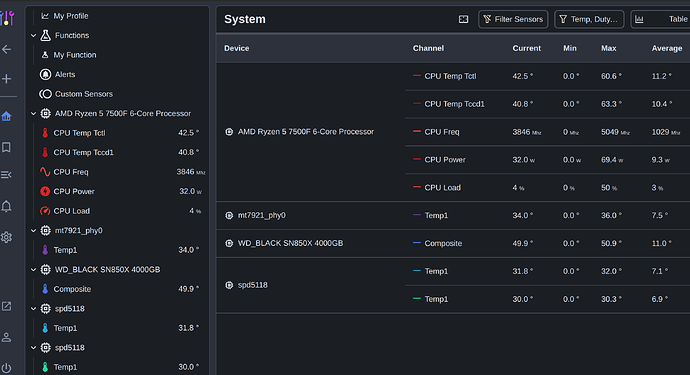Click the Filter Sensors button
Viewport: 690px width, 375px height.
click(513, 19)
